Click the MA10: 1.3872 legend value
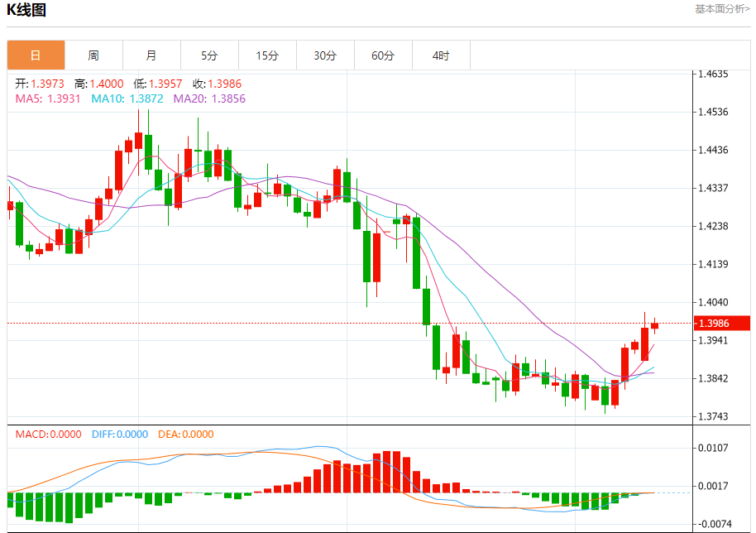Image resolution: width=756 pixels, height=533 pixels. click(x=127, y=98)
